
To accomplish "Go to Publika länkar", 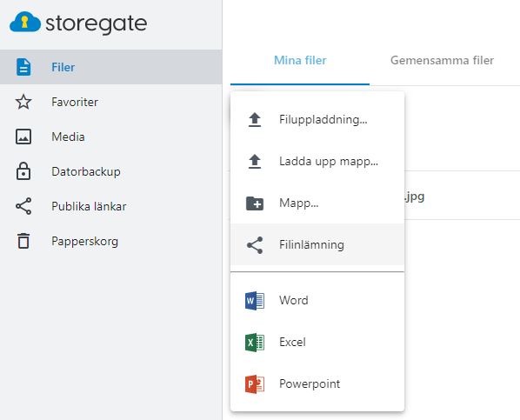I will [110, 206].
